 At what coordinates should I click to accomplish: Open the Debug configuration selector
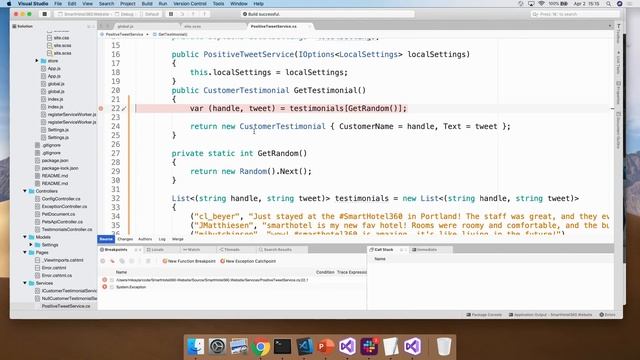124,14
